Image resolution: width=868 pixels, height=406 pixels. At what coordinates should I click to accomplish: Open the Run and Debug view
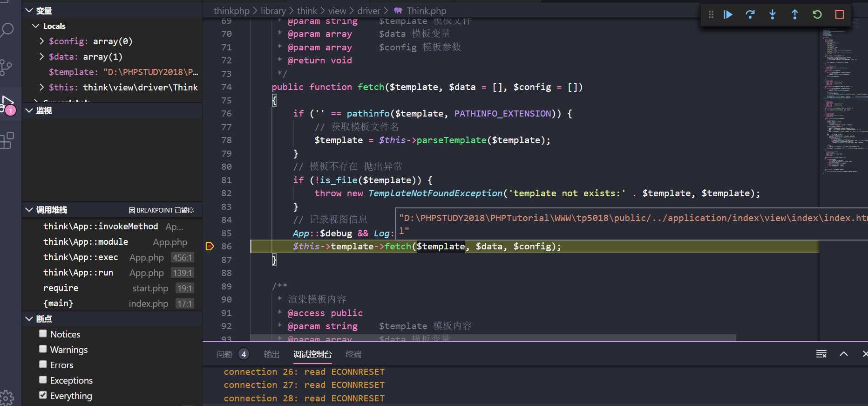[x=8, y=104]
